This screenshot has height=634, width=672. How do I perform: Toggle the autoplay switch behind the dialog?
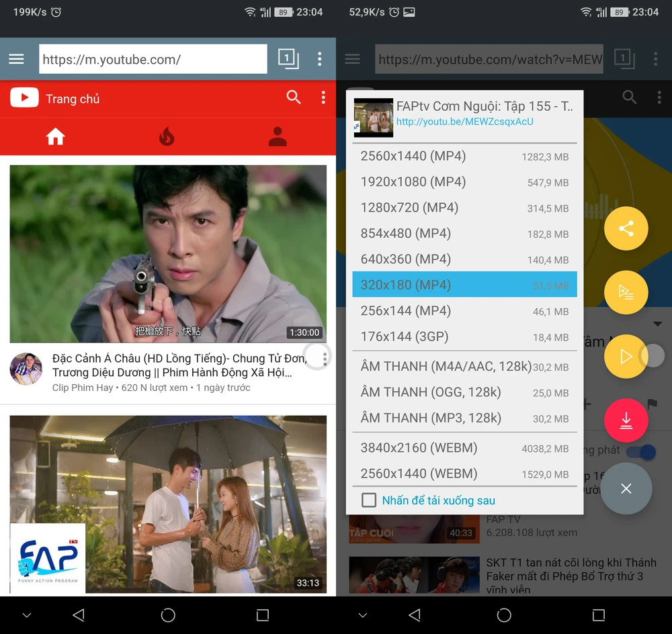(646, 451)
